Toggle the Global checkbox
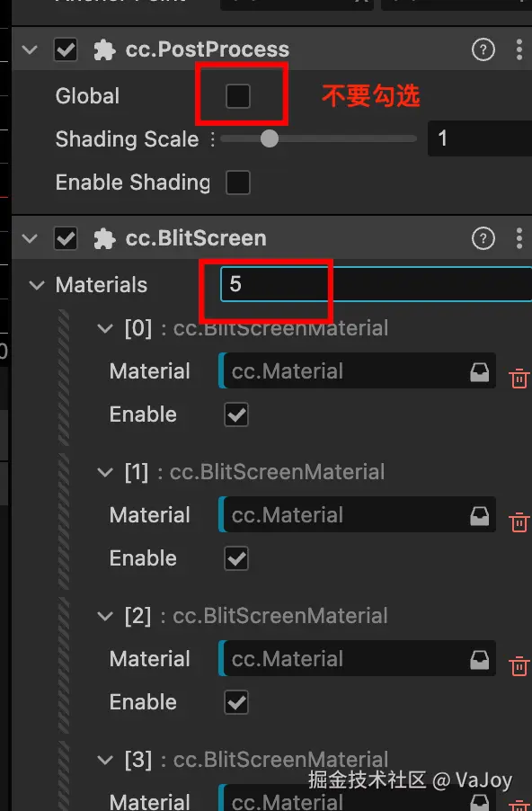 coord(238,96)
